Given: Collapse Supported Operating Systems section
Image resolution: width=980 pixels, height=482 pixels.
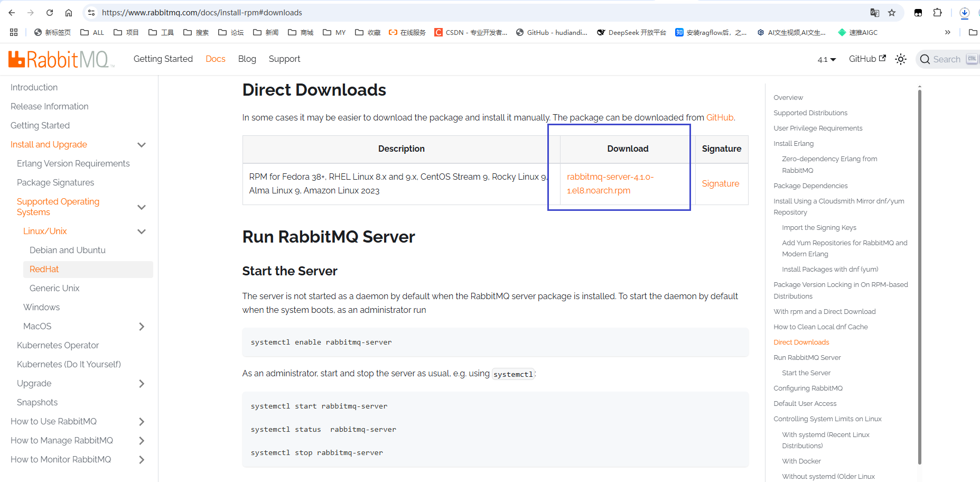Looking at the screenshot, I should point(142,207).
